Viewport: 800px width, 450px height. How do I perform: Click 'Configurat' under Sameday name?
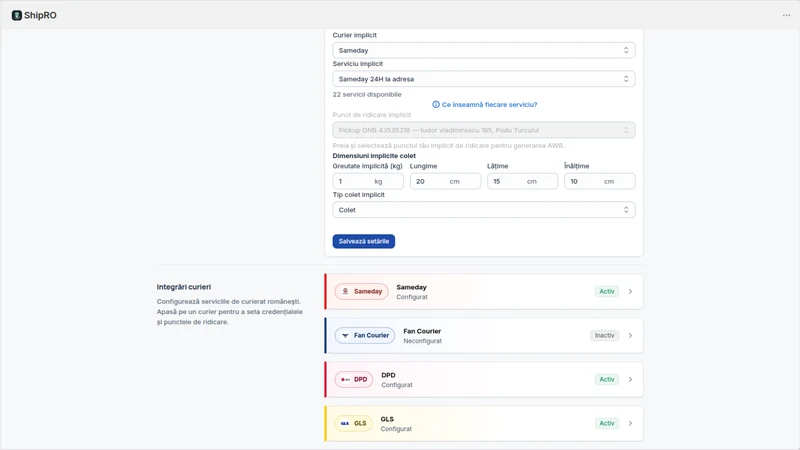412,297
